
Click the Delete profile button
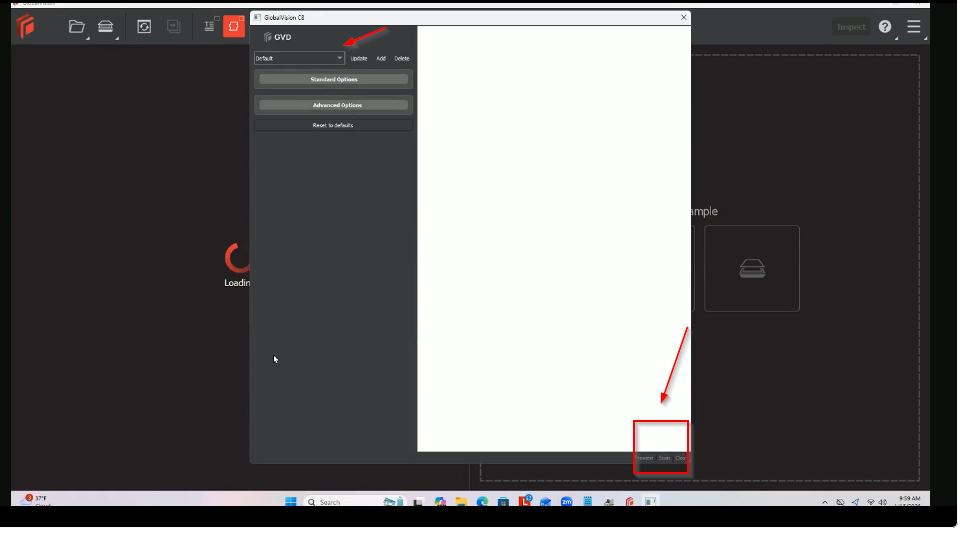coord(401,59)
